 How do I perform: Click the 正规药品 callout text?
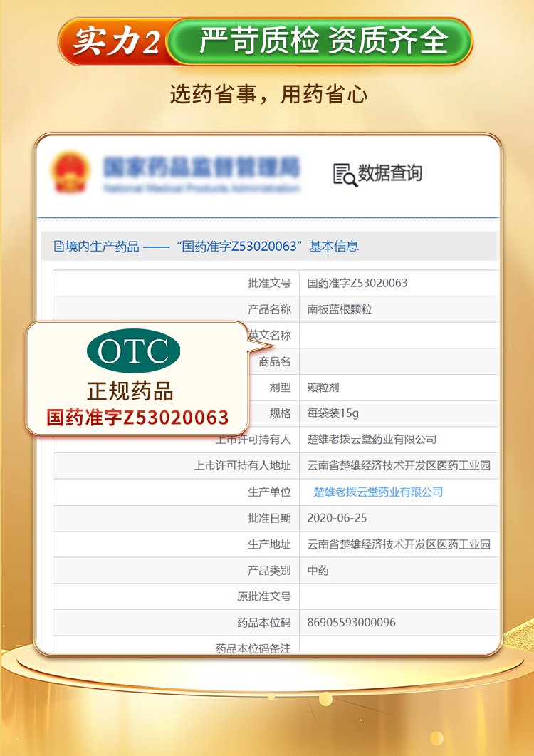point(130,391)
